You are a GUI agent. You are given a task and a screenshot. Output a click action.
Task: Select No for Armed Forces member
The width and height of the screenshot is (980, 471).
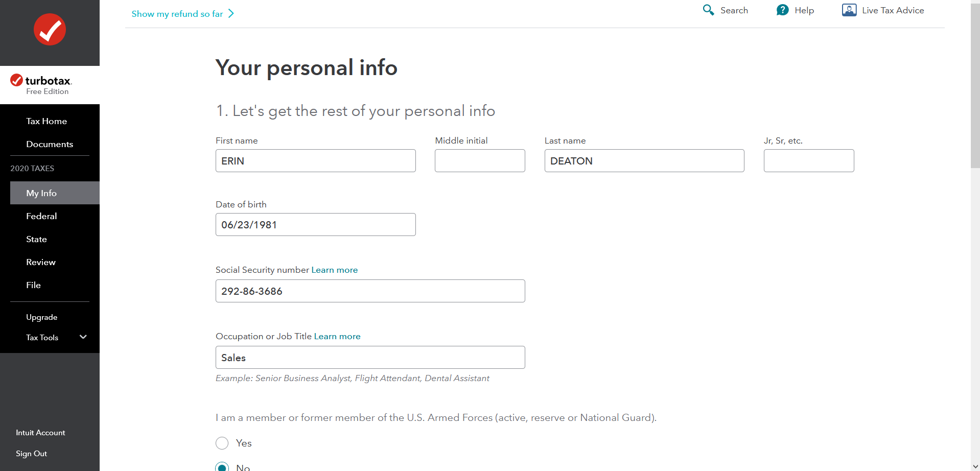click(222, 467)
